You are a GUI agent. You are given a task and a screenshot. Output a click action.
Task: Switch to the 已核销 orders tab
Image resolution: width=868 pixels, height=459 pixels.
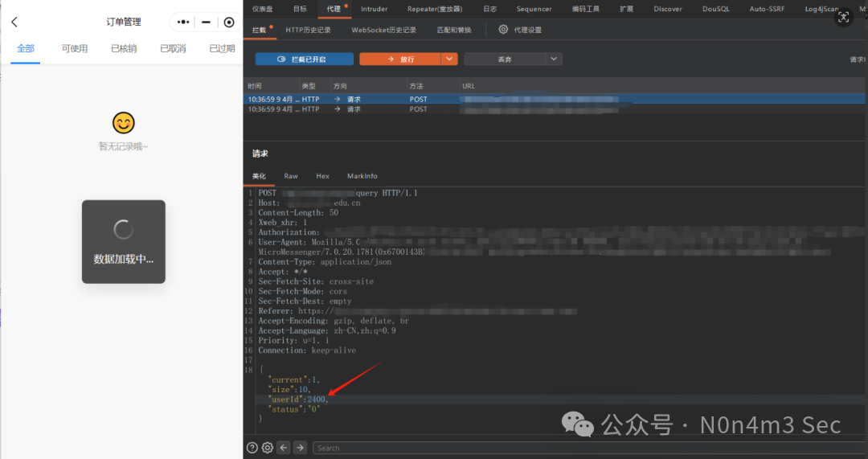124,49
